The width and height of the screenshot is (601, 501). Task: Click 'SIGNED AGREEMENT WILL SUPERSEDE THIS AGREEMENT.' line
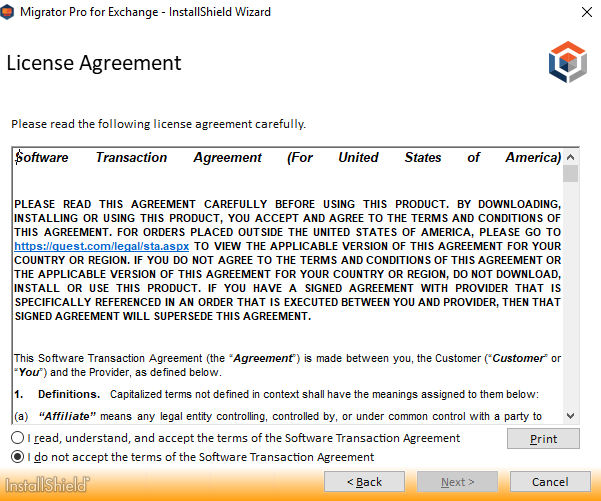pos(163,316)
